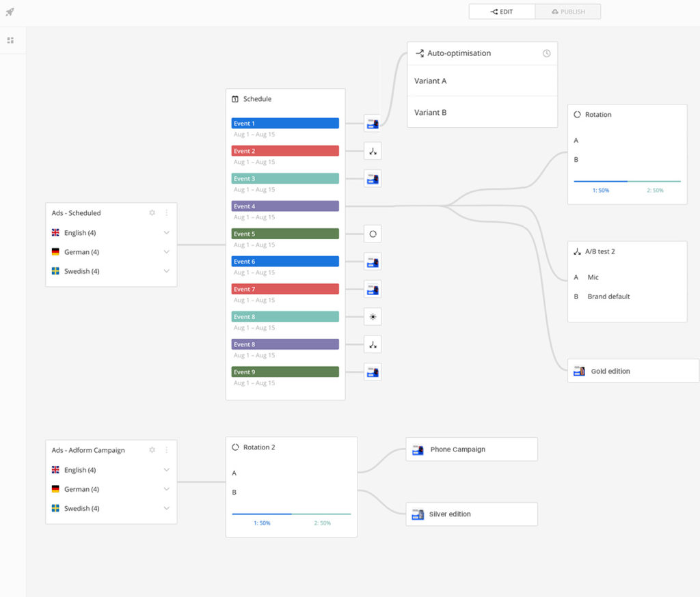This screenshot has height=597, width=700.
Task: Select the purple Event 4 bar
Action: 285,206
